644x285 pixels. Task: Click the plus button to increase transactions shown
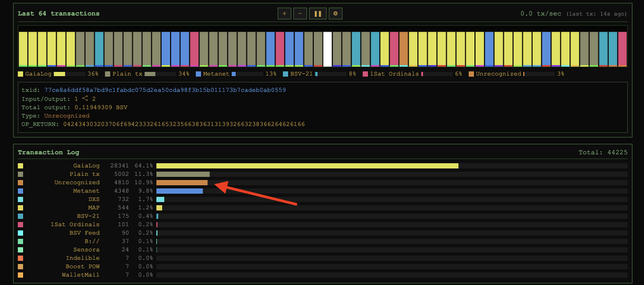[284, 13]
